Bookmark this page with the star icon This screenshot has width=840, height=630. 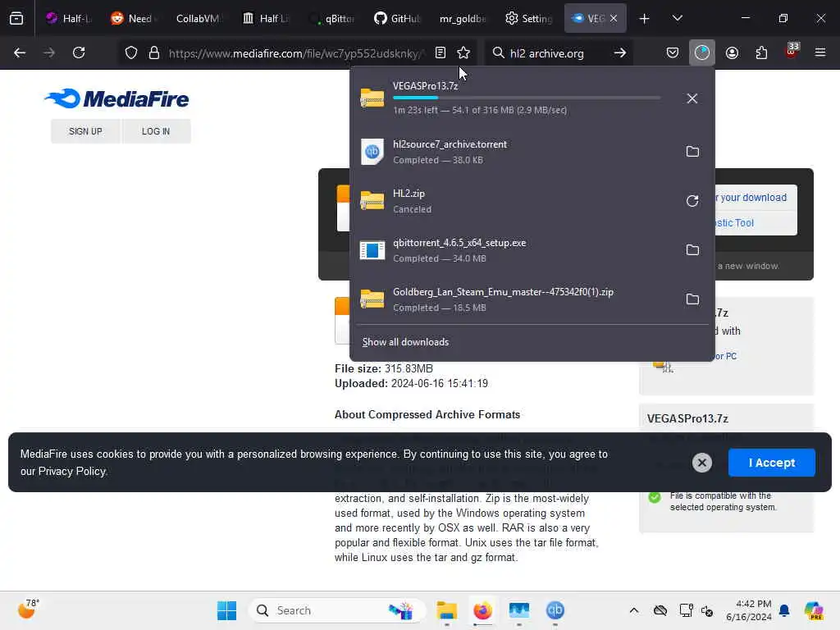pyautogui.click(x=463, y=52)
